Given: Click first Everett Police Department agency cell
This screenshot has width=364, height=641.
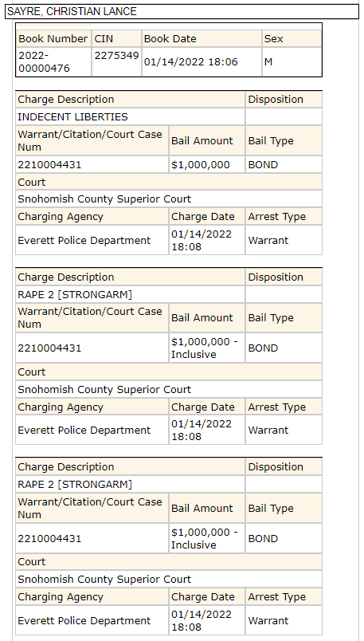Looking at the screenshot, I should [x=92, y=241].
